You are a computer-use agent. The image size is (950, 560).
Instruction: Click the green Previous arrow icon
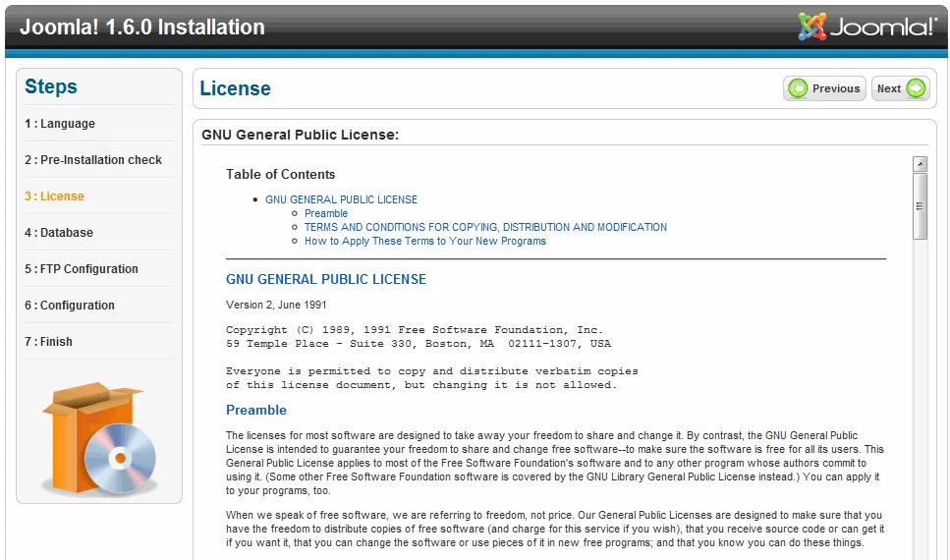[x=798, y=88]
